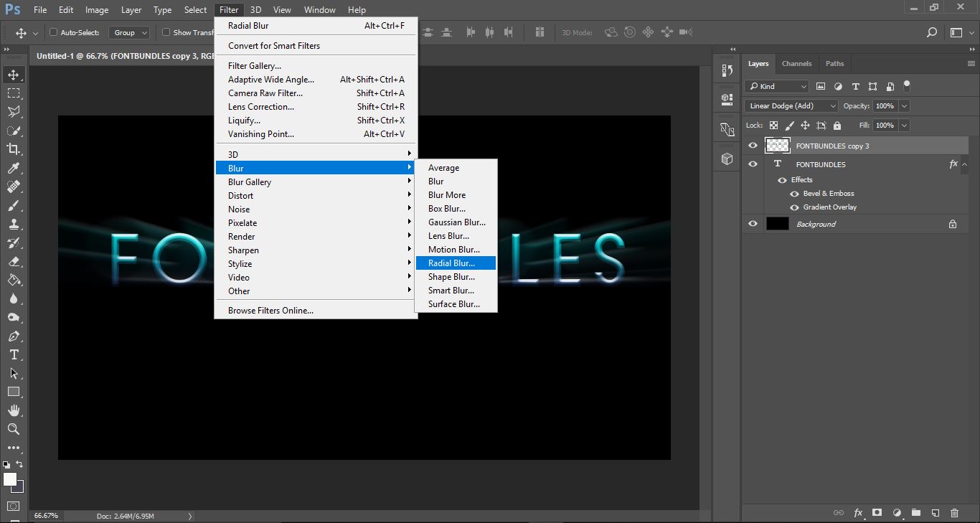This screenshot has width=980, height=523.
Task: Open the History panel icon
Action: 727,70
